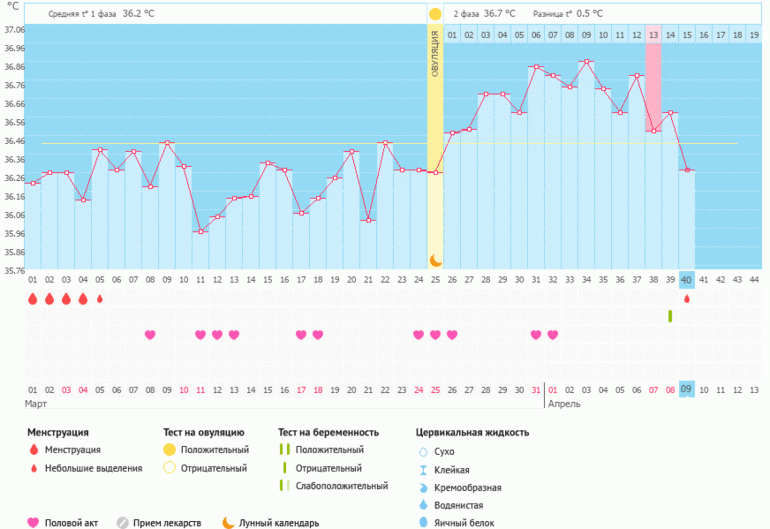The image size is (770, 529).
Task: Select the menstruation drop on cycle day 01
Action: coord(33,299)
